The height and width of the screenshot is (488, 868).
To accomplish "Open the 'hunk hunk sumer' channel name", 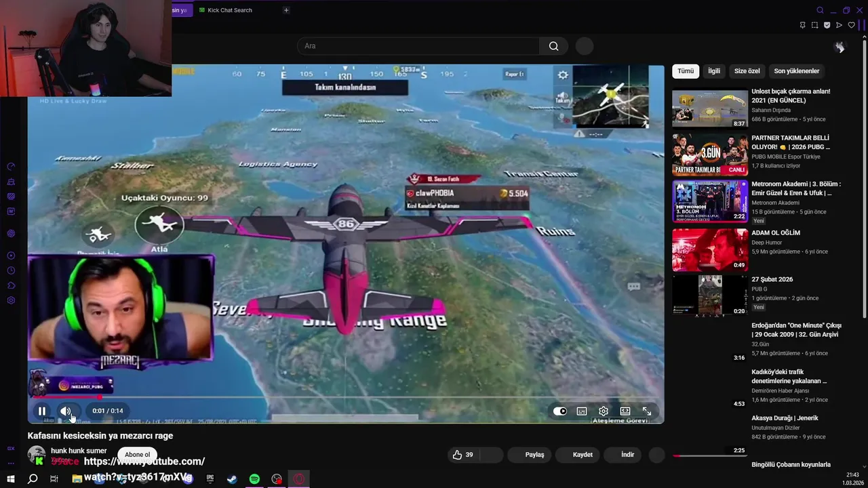I will click(79, 451).
